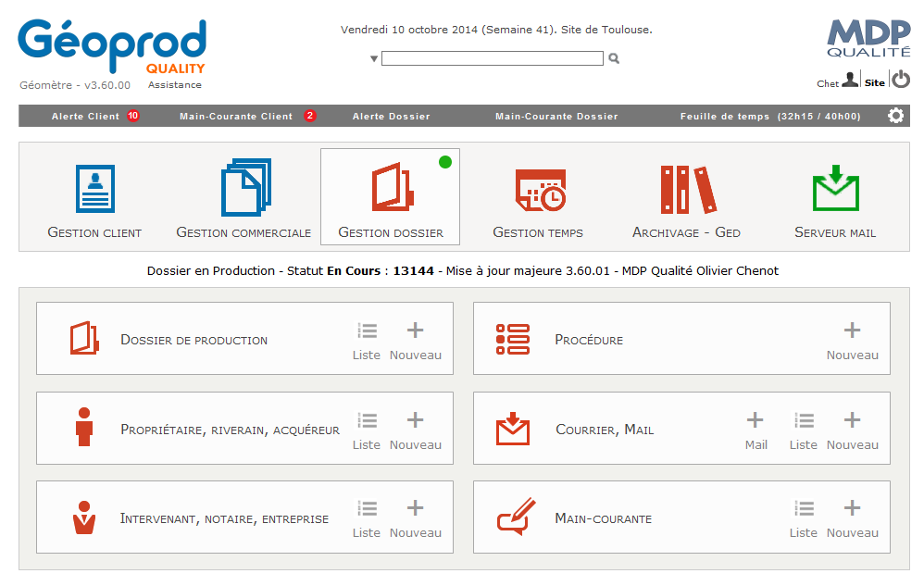924x586 pixels.
Task: Select the Gestion Dossier folder icon
Action: [x=393, y=187]
